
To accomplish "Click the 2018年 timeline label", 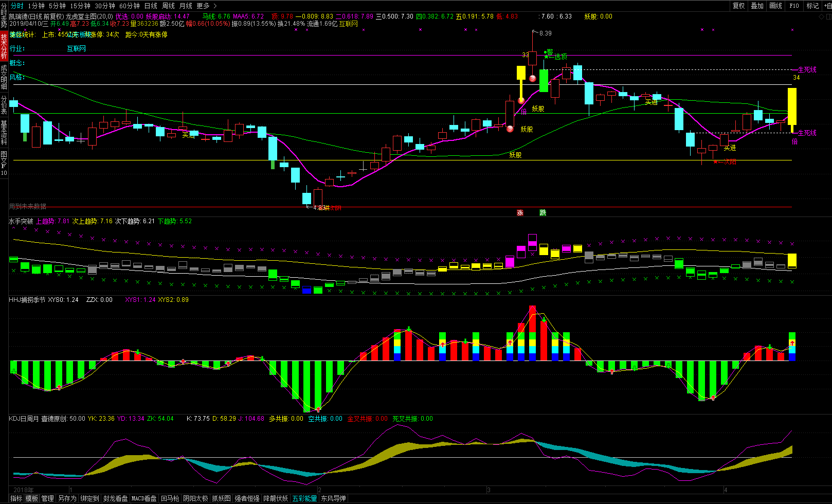I will click(x=24, y=490).
